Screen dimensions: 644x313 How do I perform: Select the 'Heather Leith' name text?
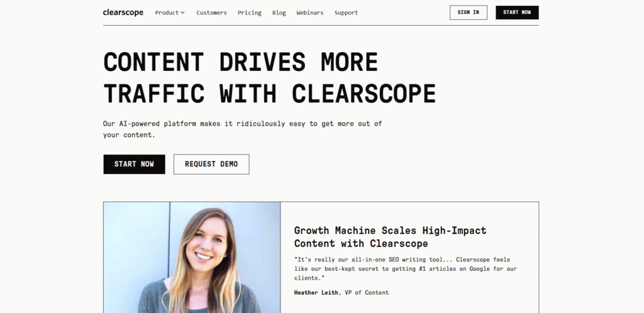tap(316, 292)
